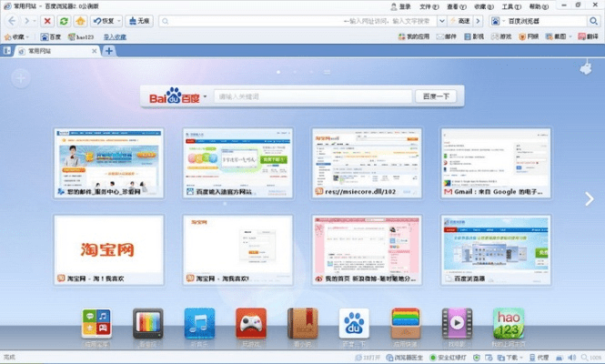The image size is (605, 364).
Task: Open the 看小说 book app icon
Action: pos(302,323)
